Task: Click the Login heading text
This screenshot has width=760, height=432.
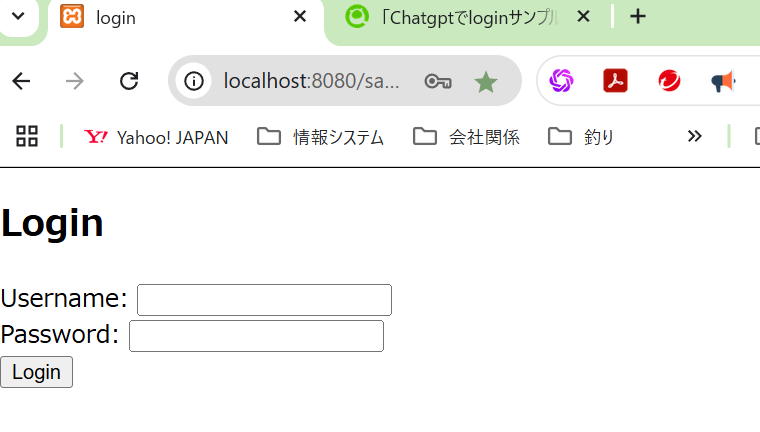Action: pos(52,224)
